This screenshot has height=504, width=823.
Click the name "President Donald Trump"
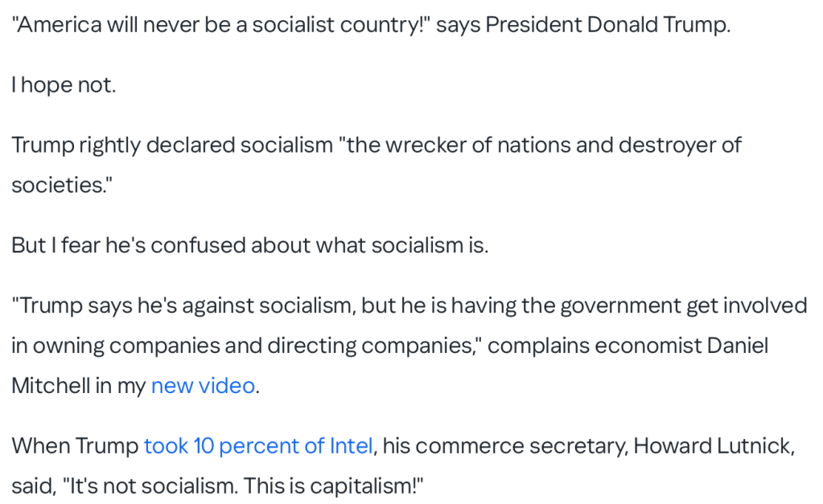607,24
